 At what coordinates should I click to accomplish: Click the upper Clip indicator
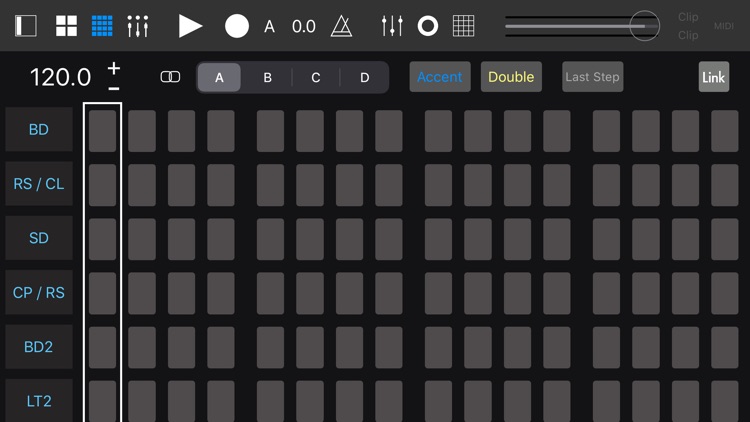688,17
